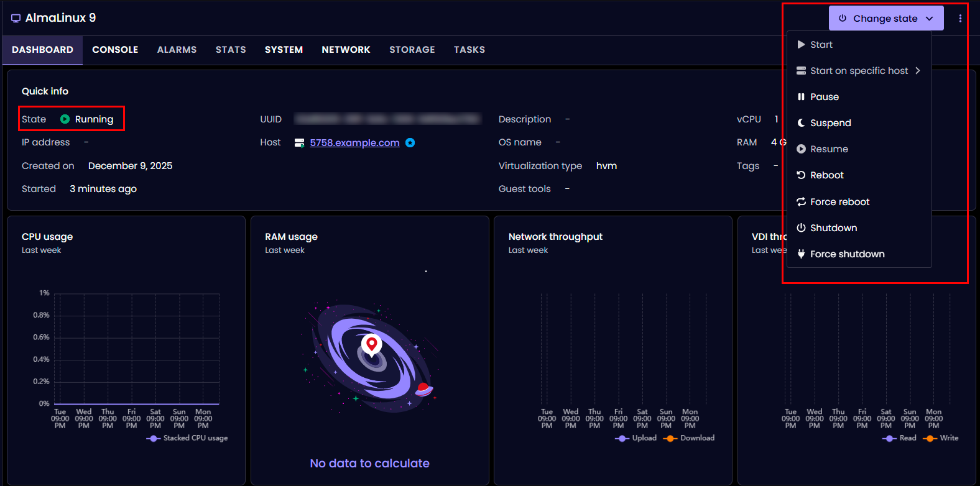
Task: Click the blurred UUID value
Action: pyautogui.click(x=387, y=119)
